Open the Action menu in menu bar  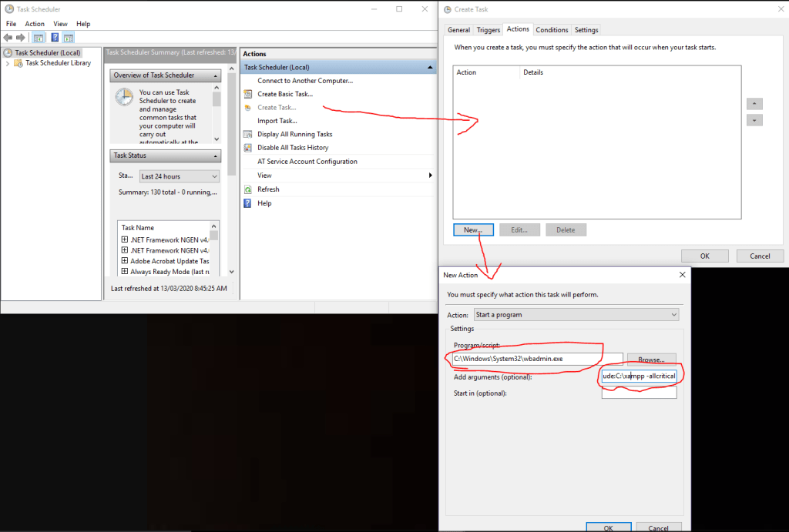pyautogui.click(x=35, y=24)
